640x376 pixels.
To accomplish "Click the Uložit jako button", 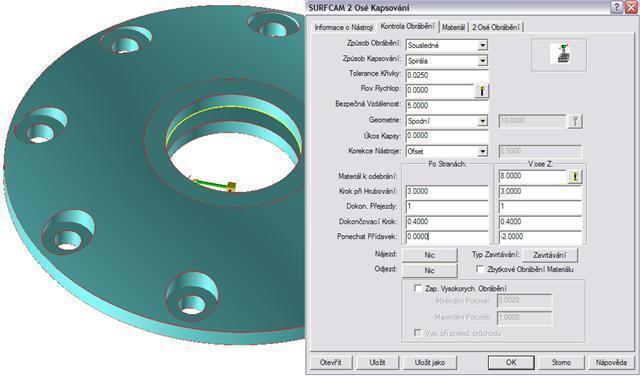I will pyautogui.click(x=430, y=362).
